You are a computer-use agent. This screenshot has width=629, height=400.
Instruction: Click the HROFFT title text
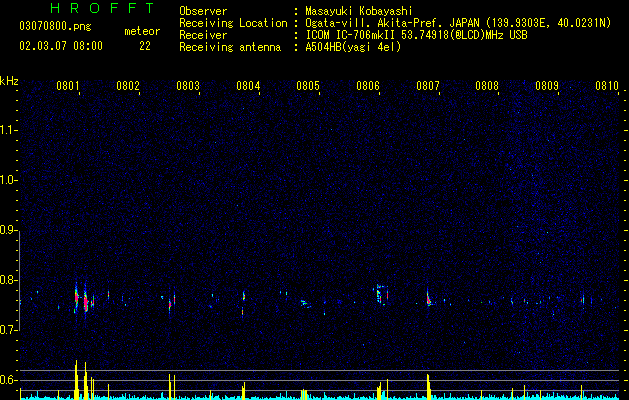point(103,8)
